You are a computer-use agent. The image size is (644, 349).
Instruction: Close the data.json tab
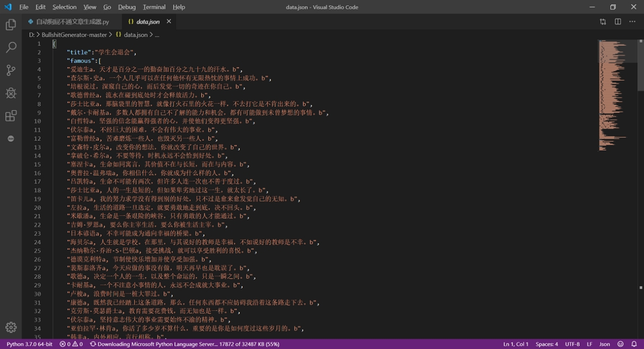tap(169, 21)
